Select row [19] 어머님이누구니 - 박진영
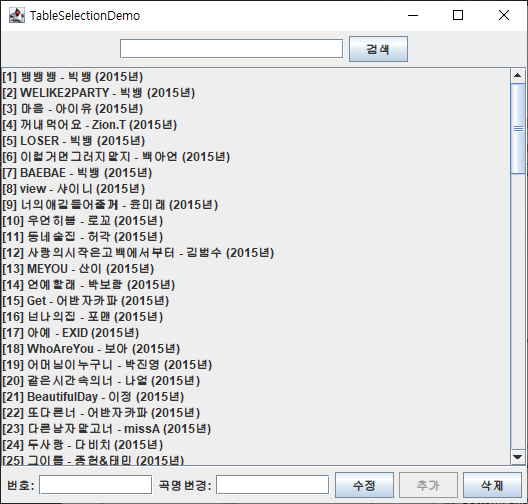The height and width of the screenshot is (504, 528). (x=256, y=365)
